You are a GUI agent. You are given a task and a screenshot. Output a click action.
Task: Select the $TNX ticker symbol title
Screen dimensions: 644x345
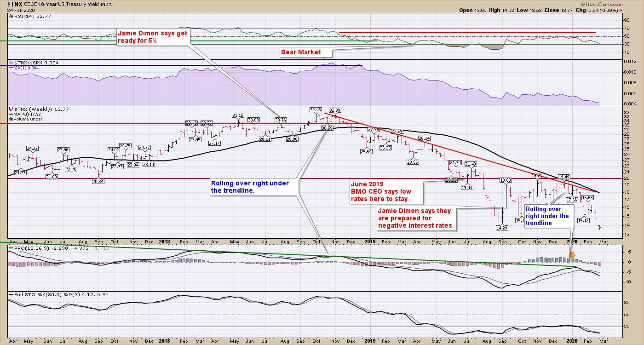coord(12,4)
